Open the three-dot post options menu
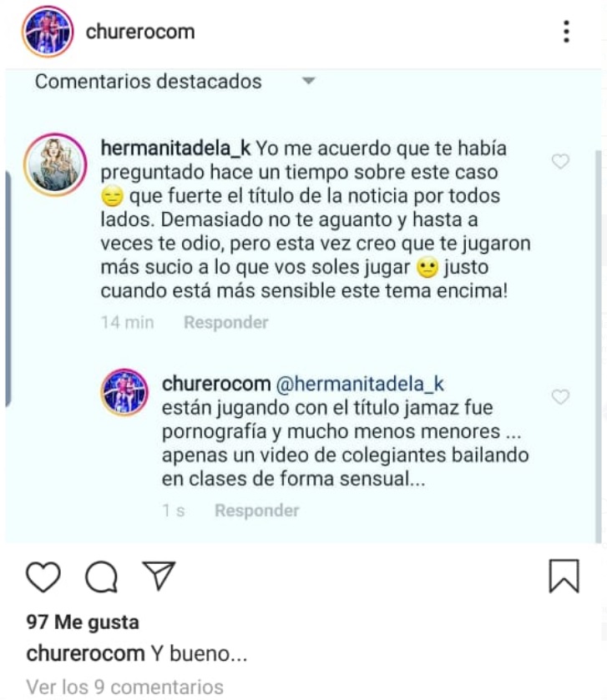 point(567,33)
